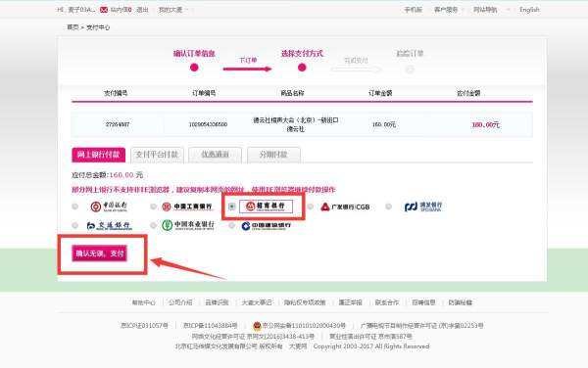Go to 首页 in the breadcrumb
The image size is (588, 368).
pos(73,27)
